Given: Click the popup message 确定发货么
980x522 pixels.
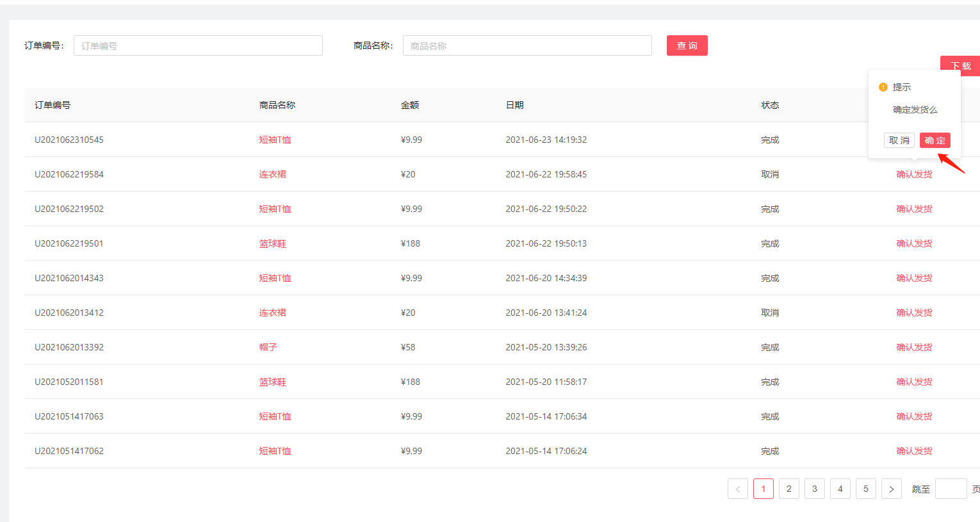Looking at the screenshot, I should [915, 110].
